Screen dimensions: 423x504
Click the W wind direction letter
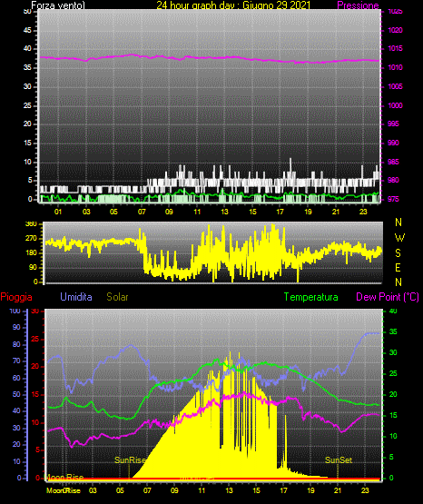coord(399,238)
